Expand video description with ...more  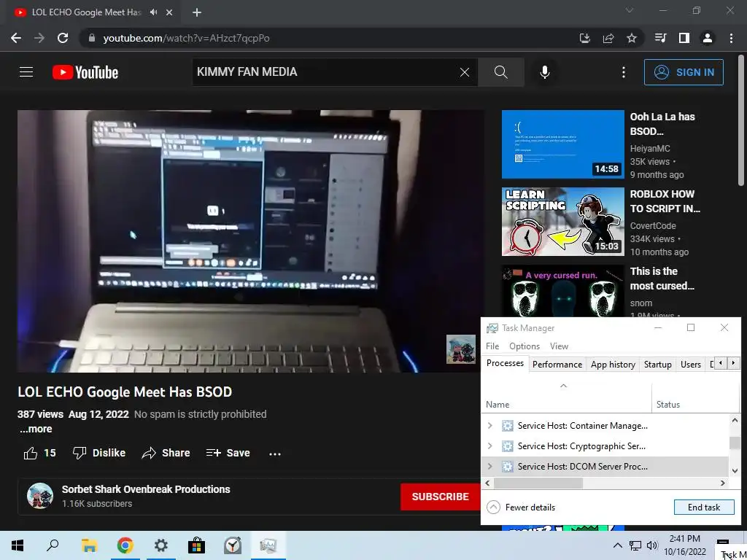36,429
